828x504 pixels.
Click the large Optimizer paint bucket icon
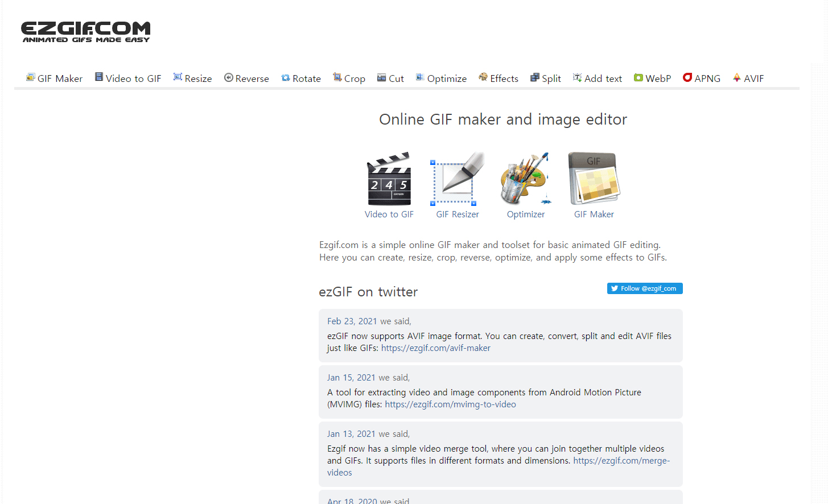pyautogui.click(x=526, y=179)
